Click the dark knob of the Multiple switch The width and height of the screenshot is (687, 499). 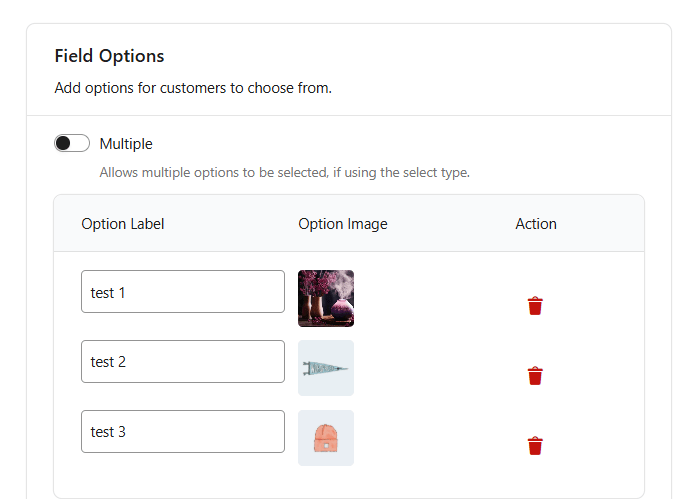64,144
